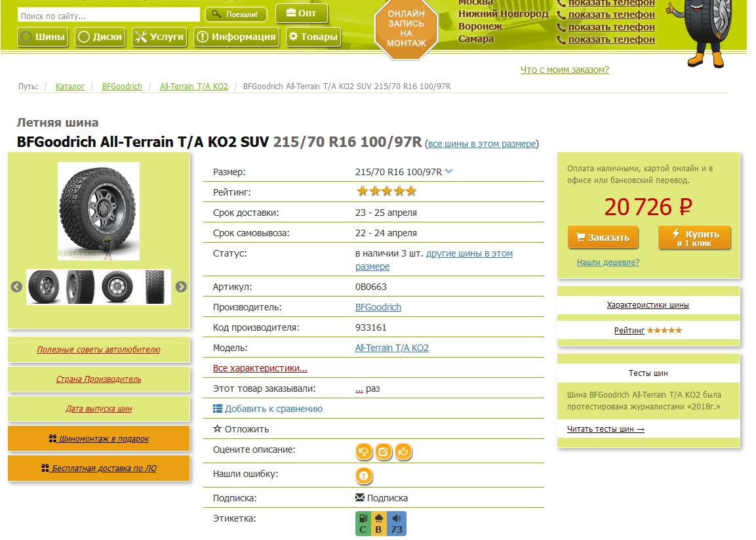Open the Рейтинг link in sidebar

(629, 331)
